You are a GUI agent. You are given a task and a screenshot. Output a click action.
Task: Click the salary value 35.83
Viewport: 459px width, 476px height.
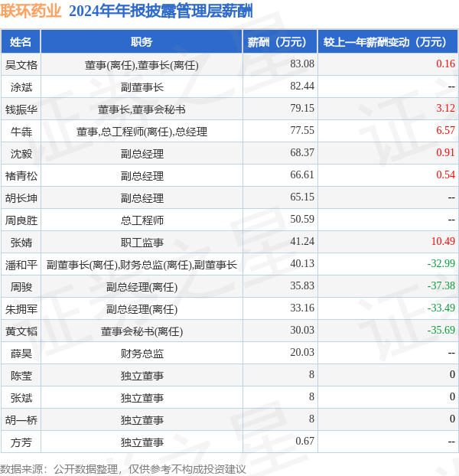click(x=302, y=285)
